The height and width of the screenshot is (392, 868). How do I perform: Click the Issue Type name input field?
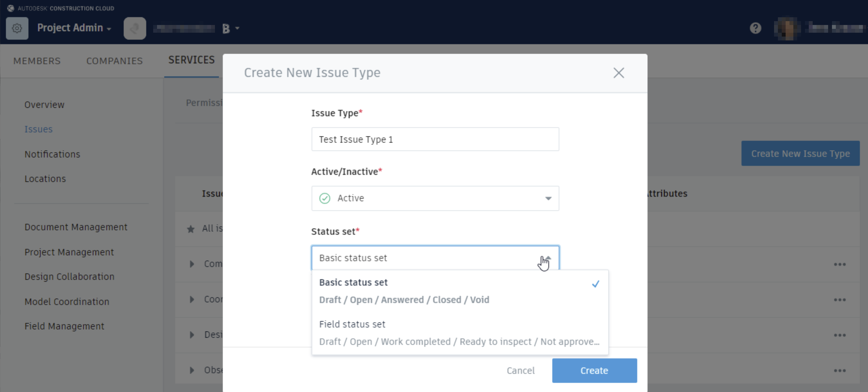[x=435, y=139]
